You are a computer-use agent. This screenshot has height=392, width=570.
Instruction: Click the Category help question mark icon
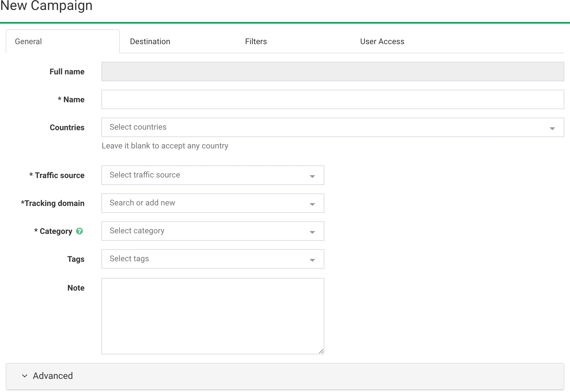pyautogui.click(x=80, y=231)
